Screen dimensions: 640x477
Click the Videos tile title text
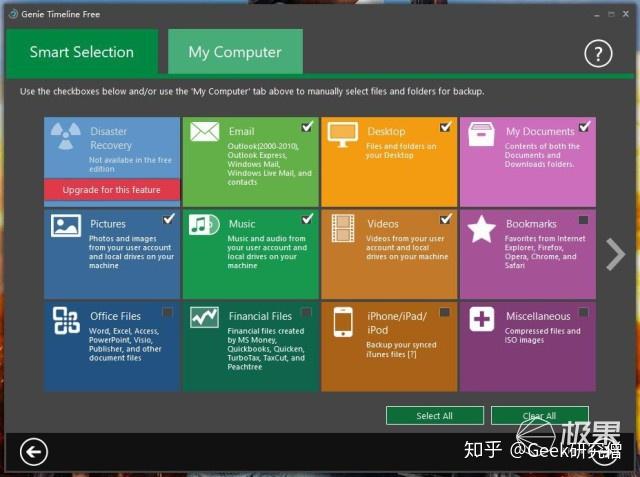[383, 224]
